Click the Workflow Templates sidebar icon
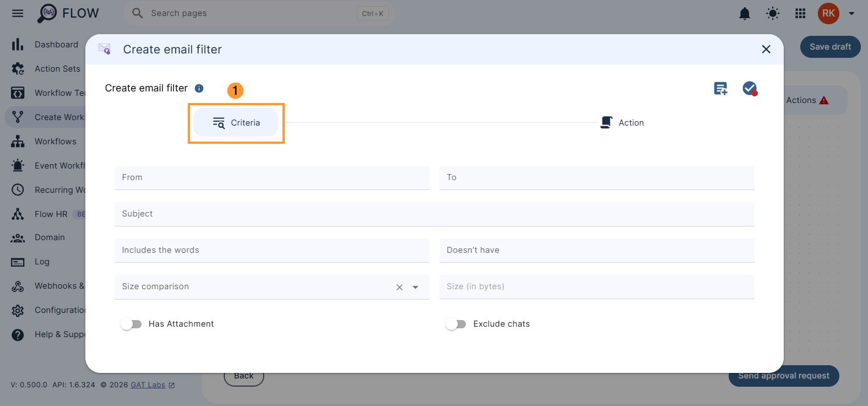 [x=18, y=93]
